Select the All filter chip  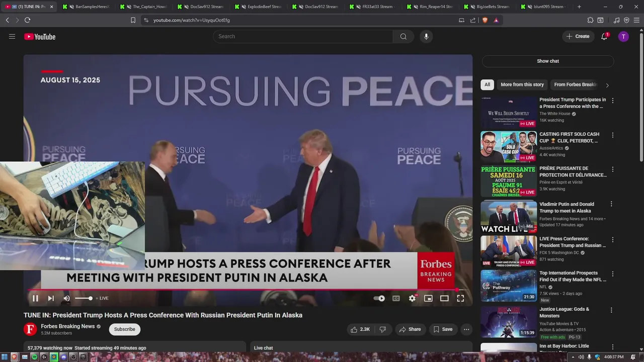[487, 84]
